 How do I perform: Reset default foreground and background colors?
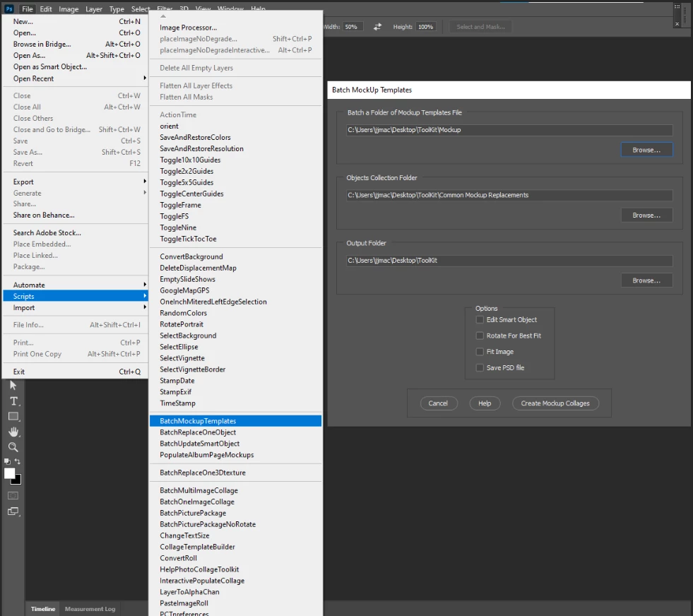point(7,461)
